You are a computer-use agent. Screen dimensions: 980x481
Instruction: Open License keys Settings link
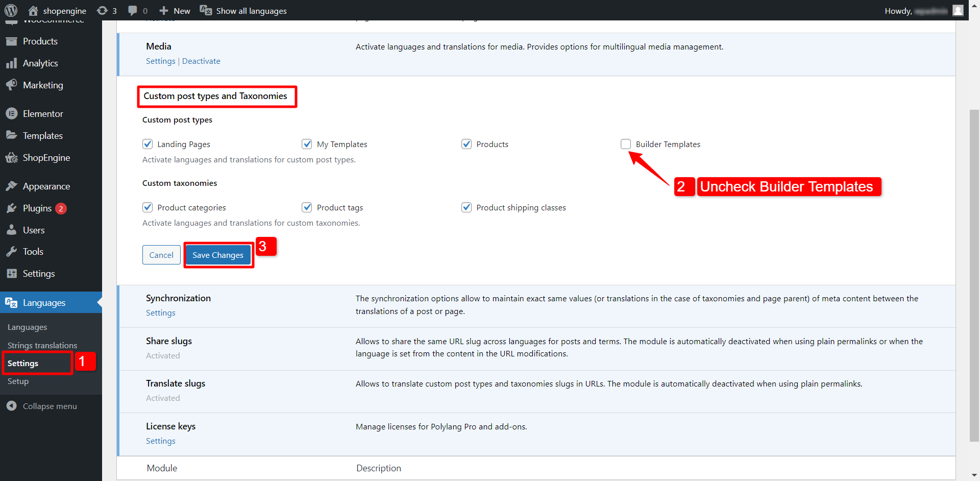coord(161,441)
